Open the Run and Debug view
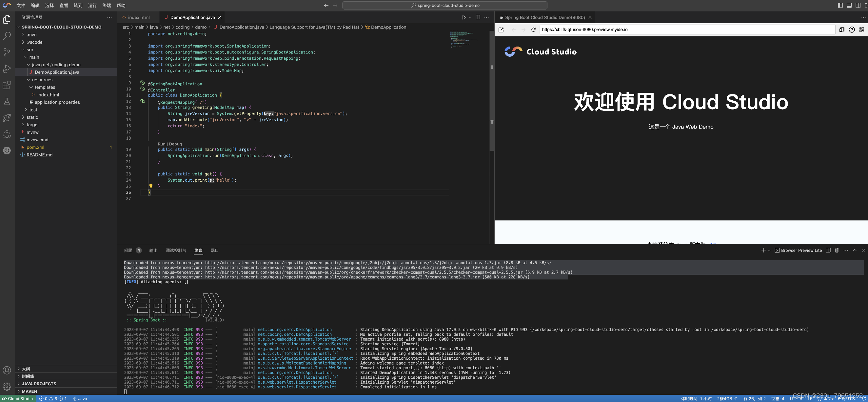 7,69
